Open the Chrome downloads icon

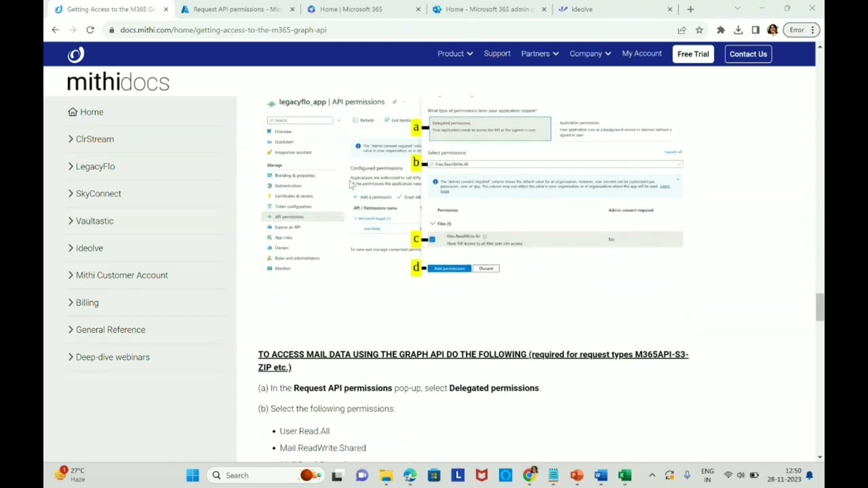(x=738, y=30)
